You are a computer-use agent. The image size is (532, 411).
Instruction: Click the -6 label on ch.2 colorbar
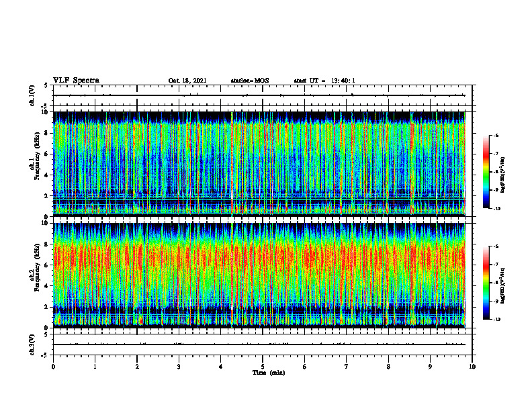point(496,246)
